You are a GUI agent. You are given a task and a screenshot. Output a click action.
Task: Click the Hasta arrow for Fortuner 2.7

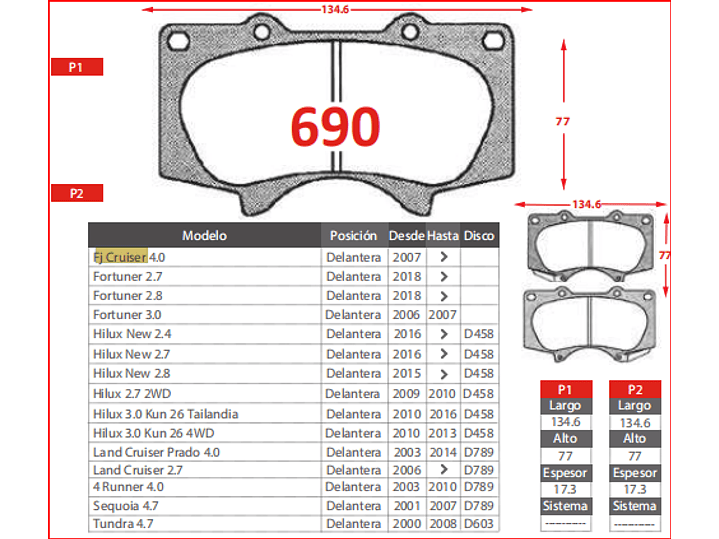442,276
